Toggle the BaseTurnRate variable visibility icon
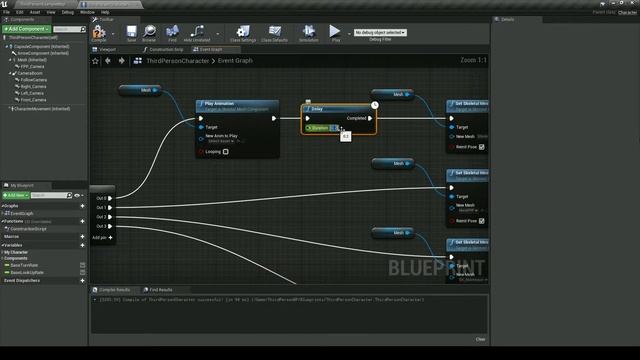640x360 pixels. coord(82,265)
